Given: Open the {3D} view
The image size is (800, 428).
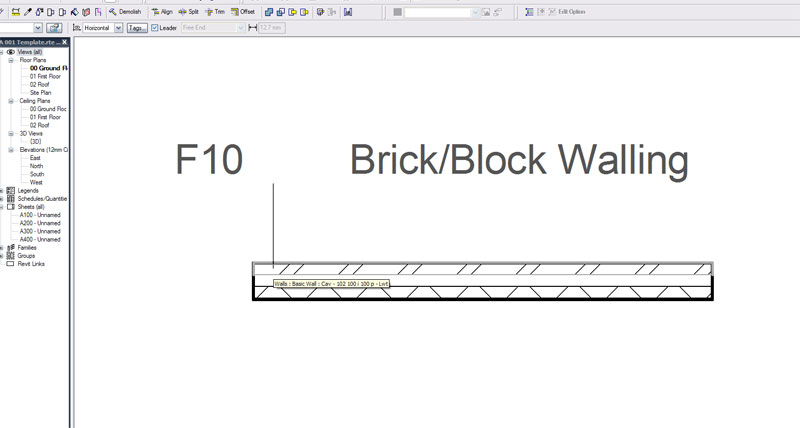Looking at the screenshot, I should pyautogui.click(x=35, y=142).
